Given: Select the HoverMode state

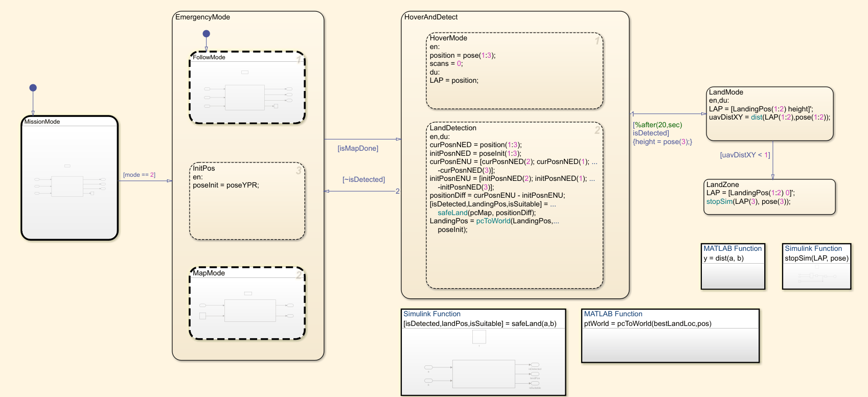Looking at the screenshot, I should (x=515, y=71).
